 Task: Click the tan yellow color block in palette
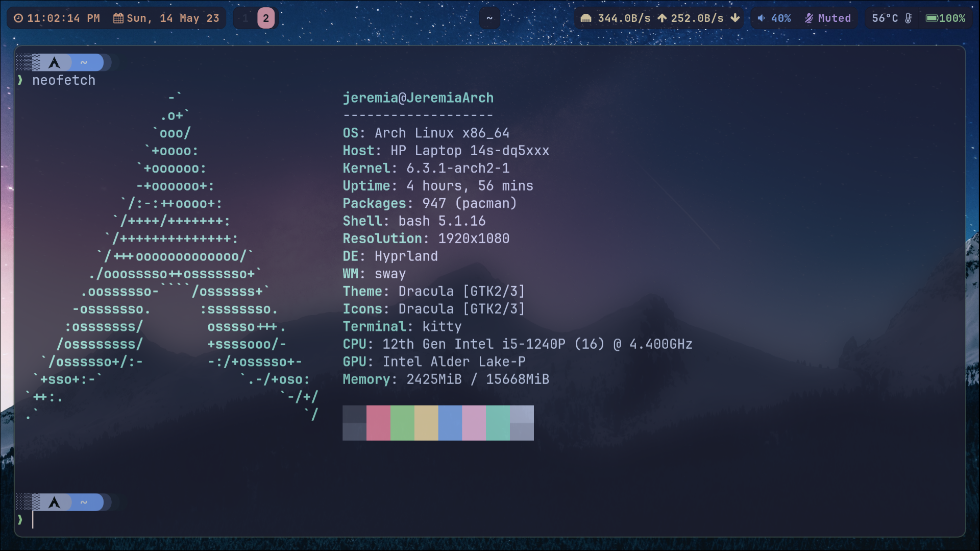[x=426, y=423]
